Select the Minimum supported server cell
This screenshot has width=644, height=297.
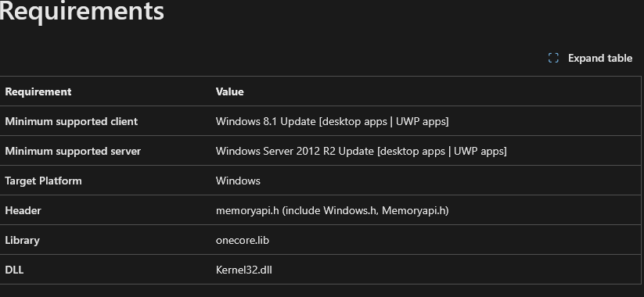pos(73,151)
